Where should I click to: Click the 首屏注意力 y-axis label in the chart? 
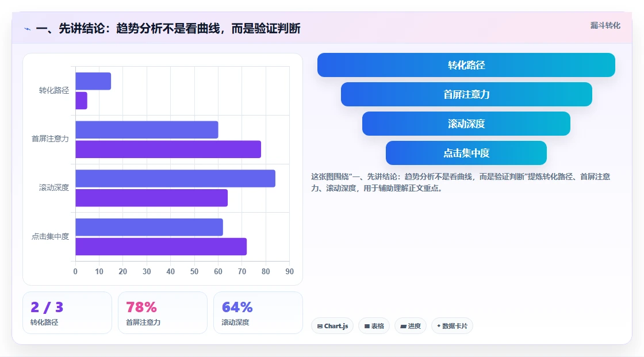pos(50,139)
